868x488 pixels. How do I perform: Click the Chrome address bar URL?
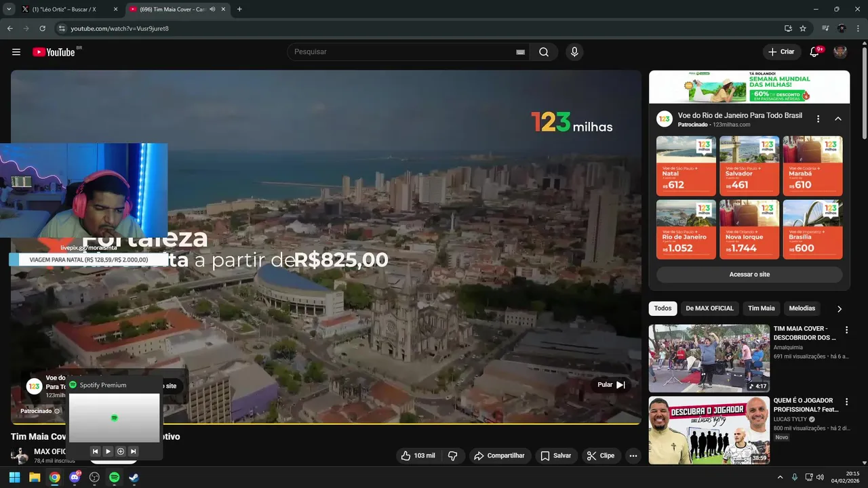click(x=120, y=28)
